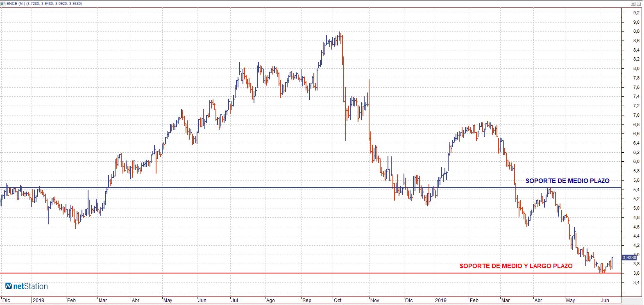This screenshot has height=305, width=644.
Task: Click the 2018 year label on time axis
Action: (38, 300)
